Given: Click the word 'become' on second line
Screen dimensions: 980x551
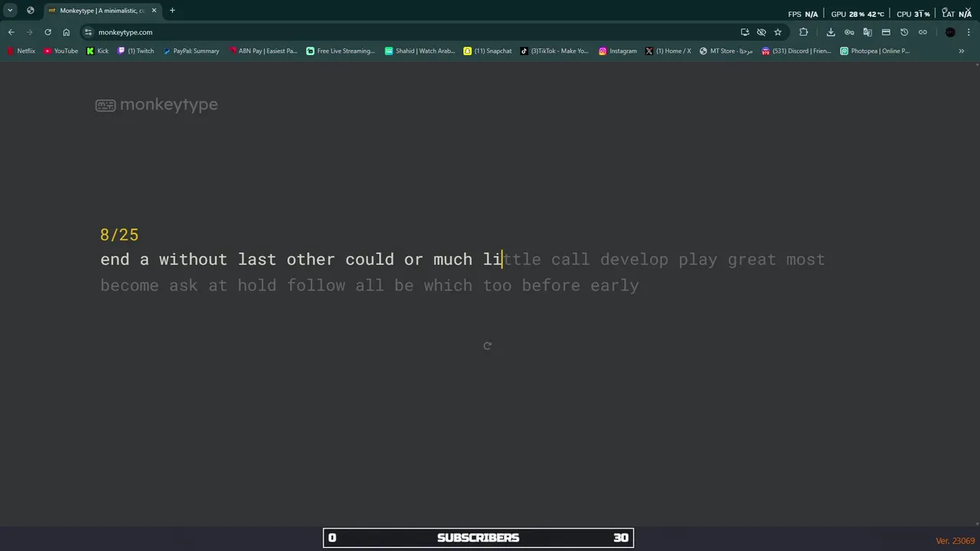Looking at the screenshot, I should [x=129, y=285].
